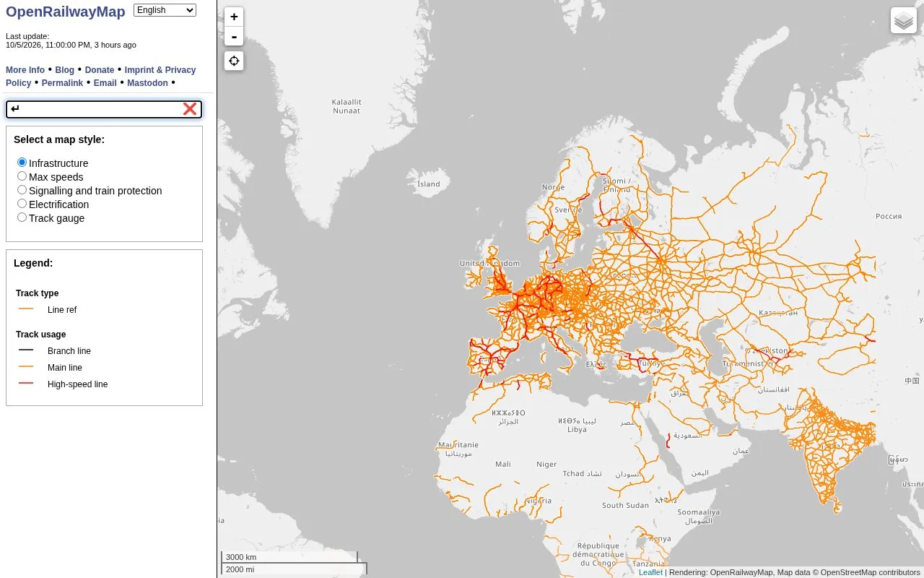
Task: Switch to the Electrification map style
Action: (x=22, y=204)
